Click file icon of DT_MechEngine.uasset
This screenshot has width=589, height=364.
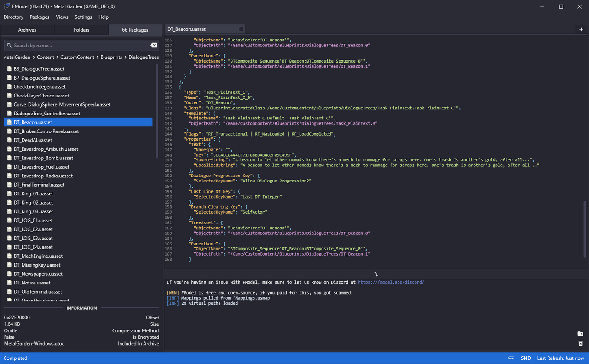[9, 256]
